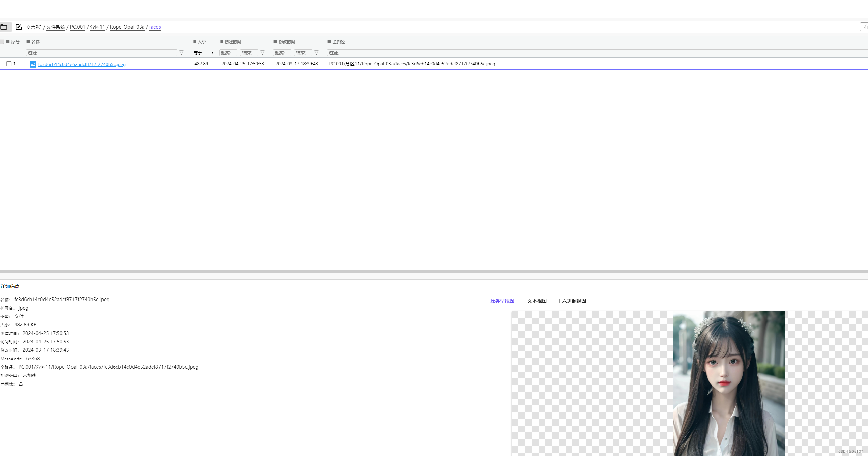Switch to the 文本视图 tab
This screenshot has height=456, width=868.
point(537,301)
